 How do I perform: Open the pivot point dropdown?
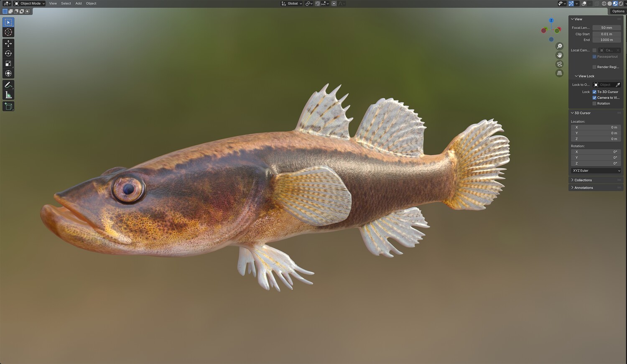tap(309, 3)
